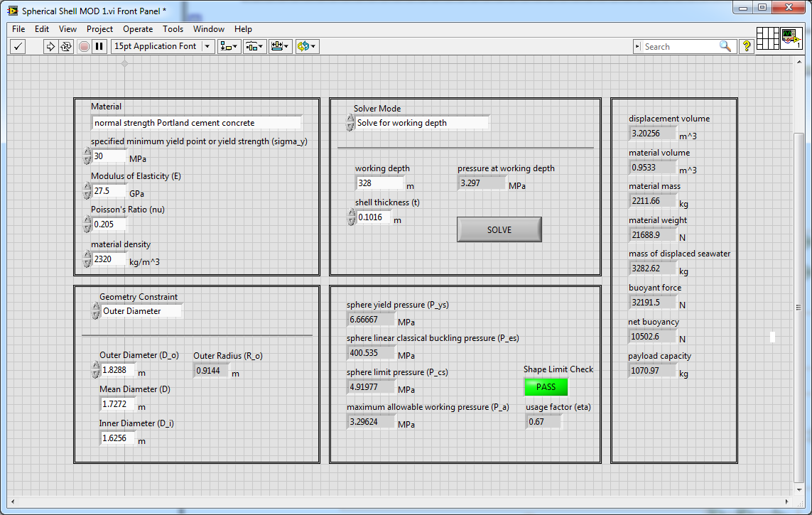
Task: Click the connector pane grid icon
Action: click(767, 38)
